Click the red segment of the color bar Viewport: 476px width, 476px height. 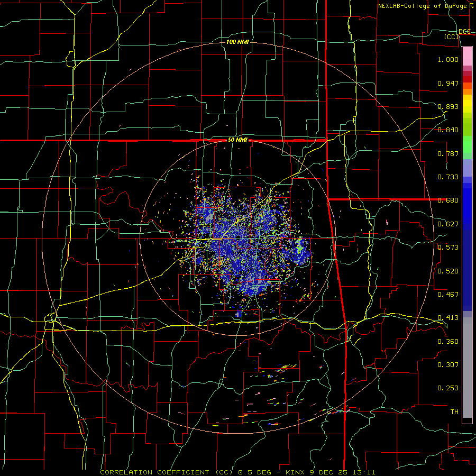point(467,79)
